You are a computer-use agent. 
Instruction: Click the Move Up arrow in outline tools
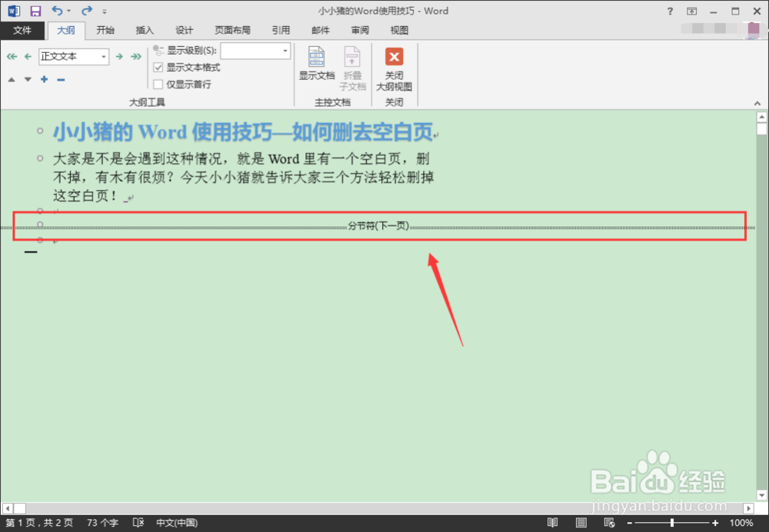(12, 79)
